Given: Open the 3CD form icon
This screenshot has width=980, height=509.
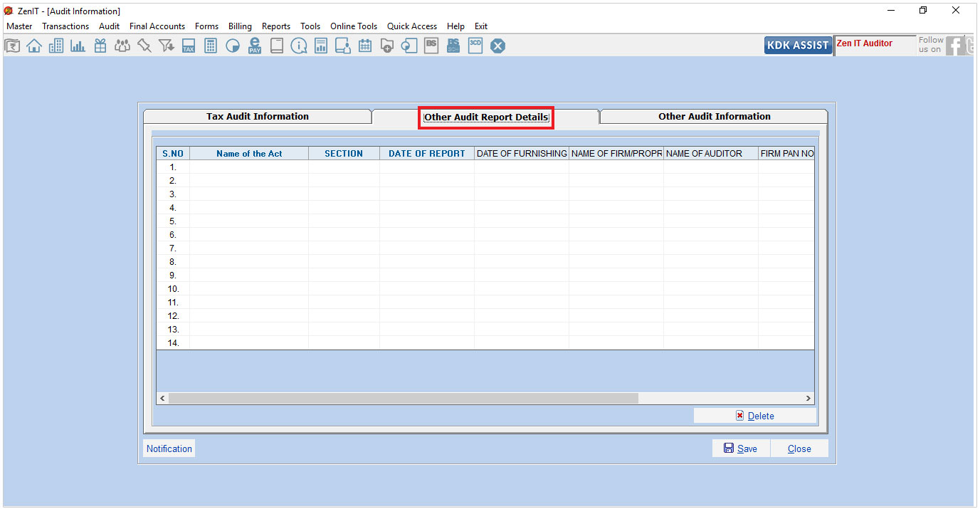Looking at the screenshot, I should (475, 46).
